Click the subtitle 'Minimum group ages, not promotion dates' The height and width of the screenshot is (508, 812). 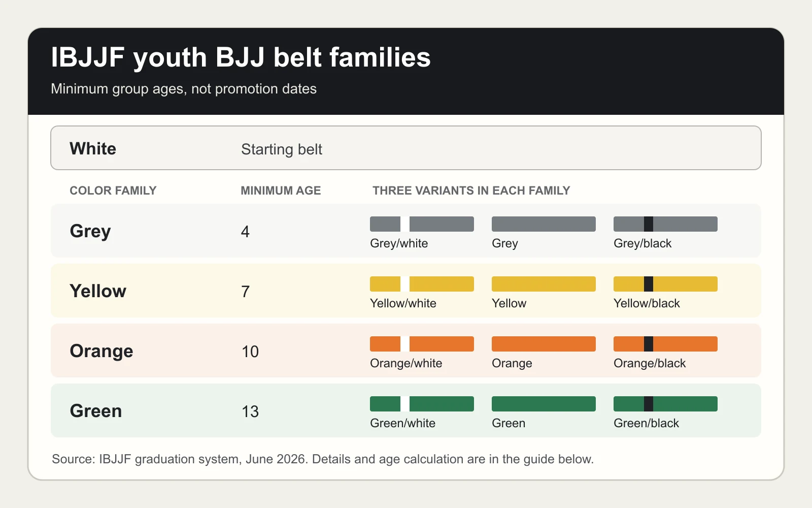tap(184, 89)
